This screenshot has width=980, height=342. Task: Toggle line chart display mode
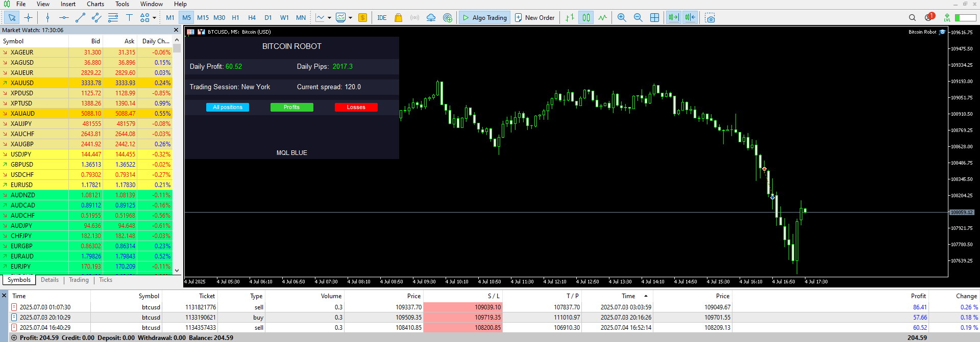[x=602, y=18]
